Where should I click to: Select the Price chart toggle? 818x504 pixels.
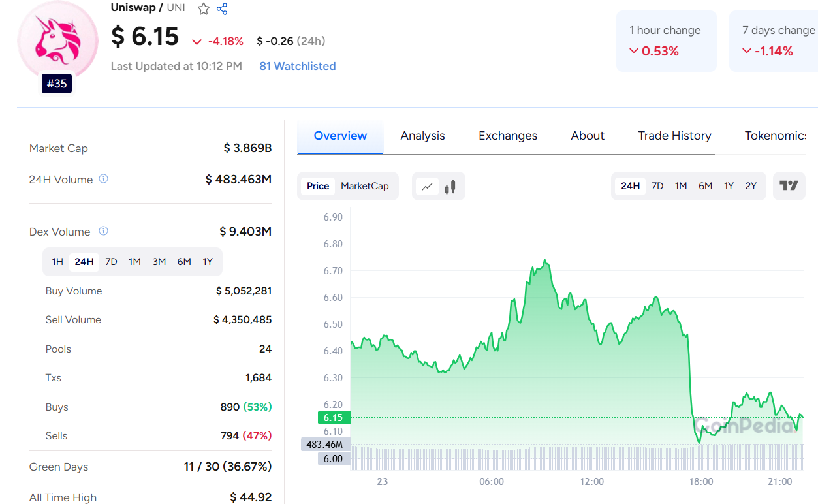tap(318, 186)
